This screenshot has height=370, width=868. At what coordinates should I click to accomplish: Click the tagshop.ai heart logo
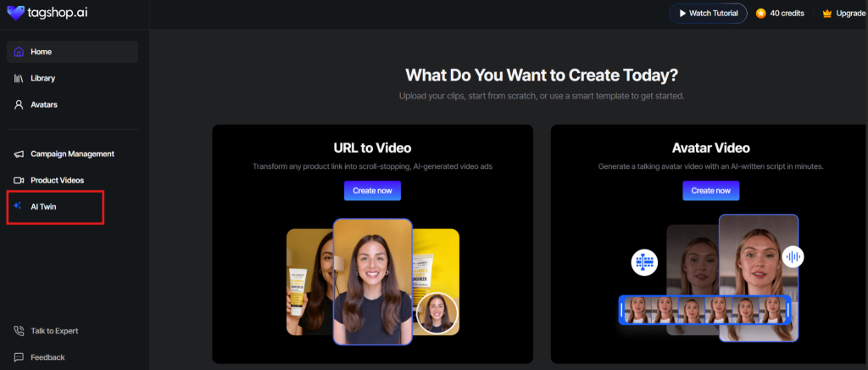(16, 13)
